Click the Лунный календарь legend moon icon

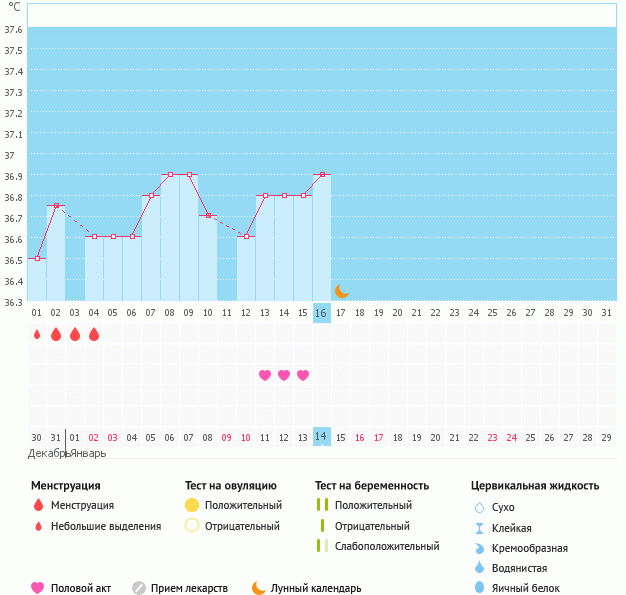pos(259,588)
